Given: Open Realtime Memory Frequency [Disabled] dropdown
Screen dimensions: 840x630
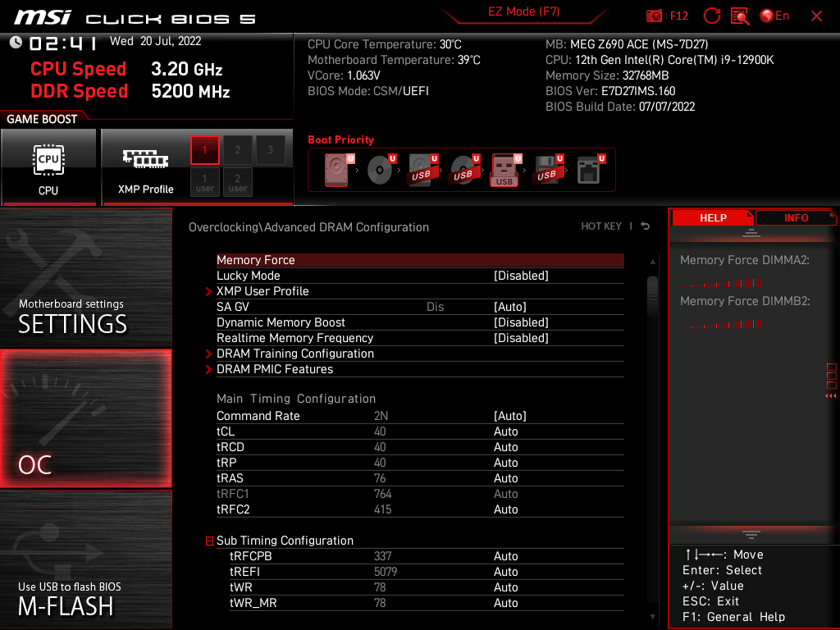Looking at the screenshot, I should coord(521,337).
